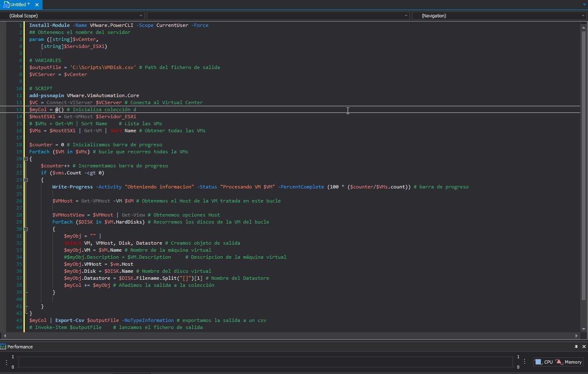Click VMware.PowerCLI on line 1
The image size is (588, 374).
[111, 25]
